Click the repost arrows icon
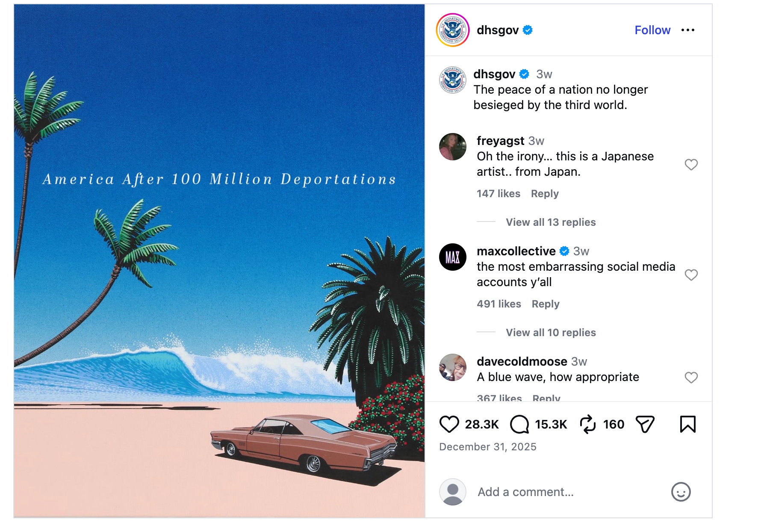The image size is (767, 532). click(x=587, y=424)
